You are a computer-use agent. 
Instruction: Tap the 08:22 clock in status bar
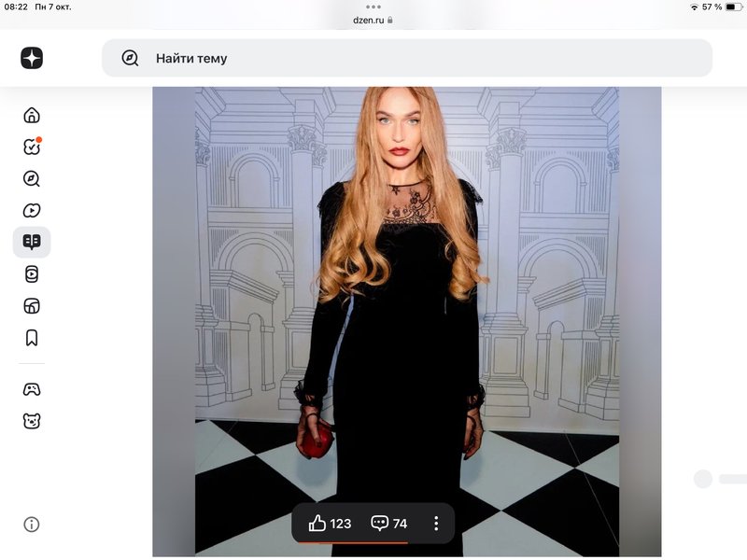[16, 7]
